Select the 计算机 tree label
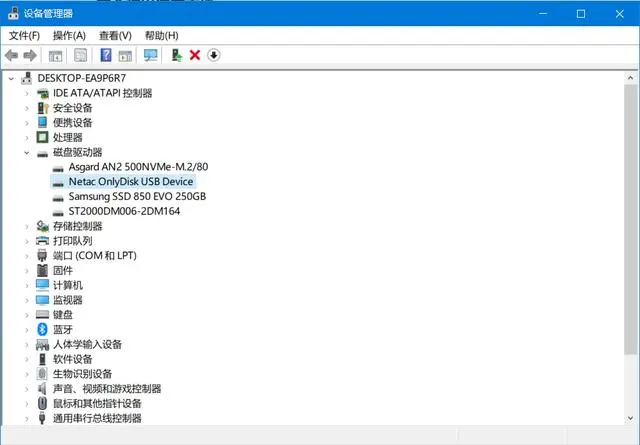Image resolution: width=640 pixels, height=445 pixels. [x=68, y=285]
